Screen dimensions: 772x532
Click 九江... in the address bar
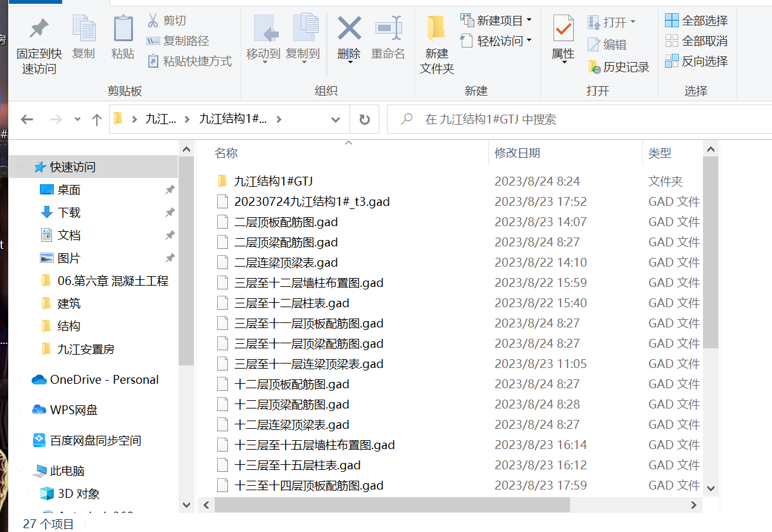pyautogui.click(x=161, y=119)
